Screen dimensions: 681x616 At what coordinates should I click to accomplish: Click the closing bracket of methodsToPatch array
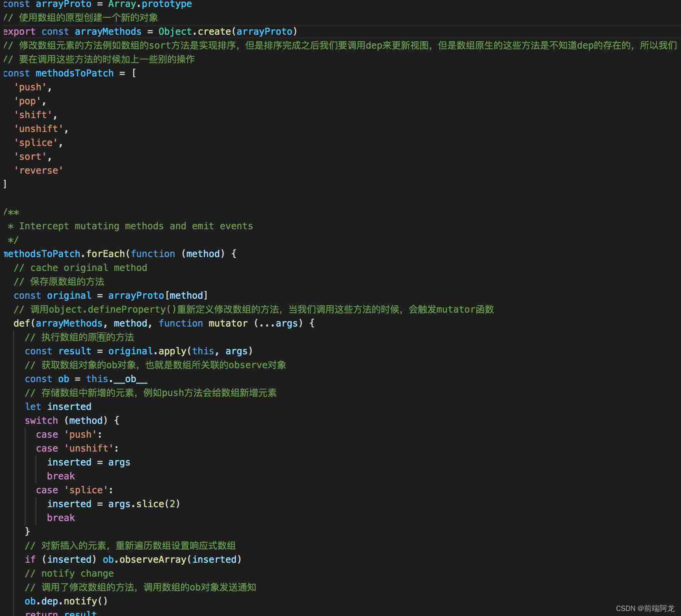pyautogui.click(x=5, y=184)
